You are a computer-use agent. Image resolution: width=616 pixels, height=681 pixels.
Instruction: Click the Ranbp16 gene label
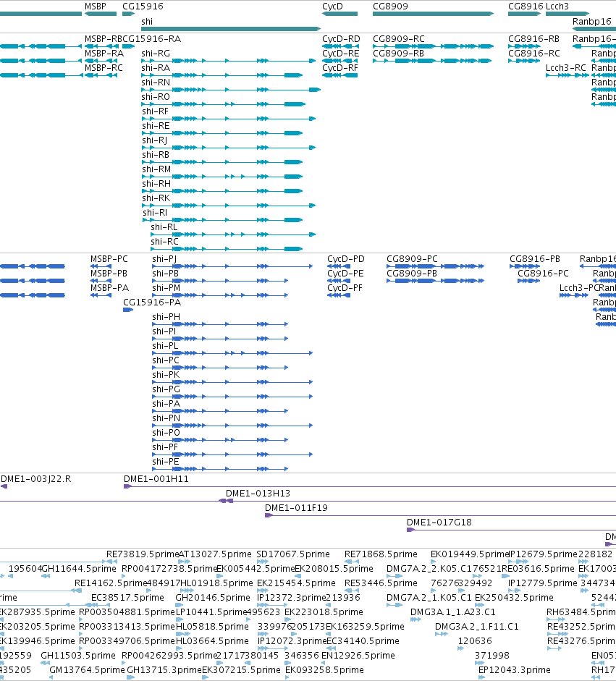click(x=591, y=22)
